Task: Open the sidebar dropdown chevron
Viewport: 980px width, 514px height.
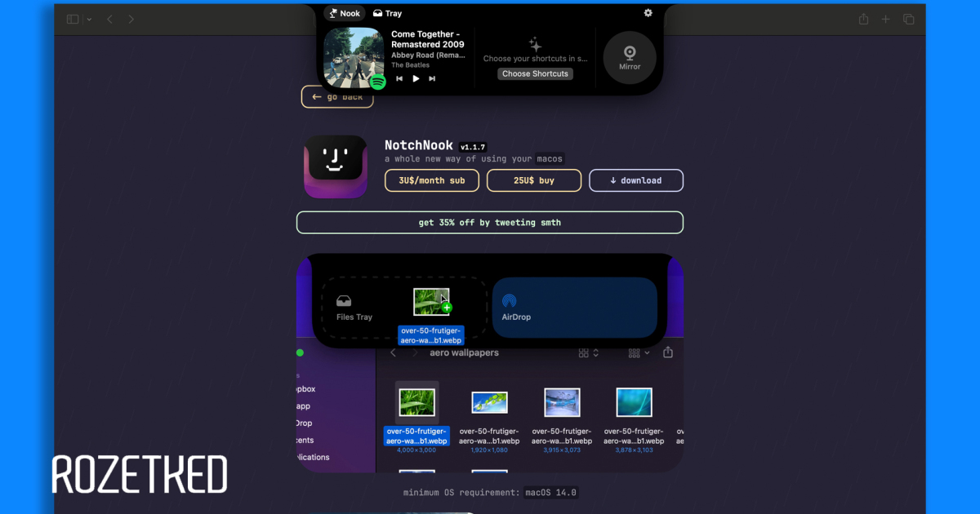Action: click(89, 19)
